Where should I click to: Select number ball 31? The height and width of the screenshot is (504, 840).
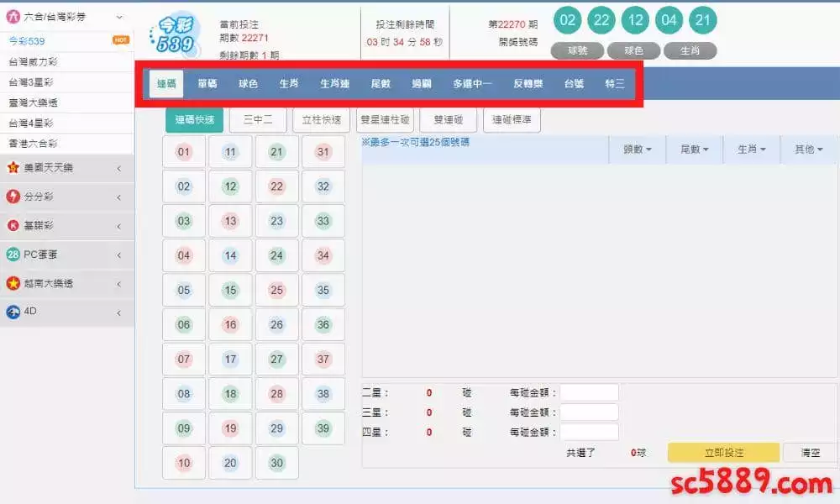(x=323, y=151)
